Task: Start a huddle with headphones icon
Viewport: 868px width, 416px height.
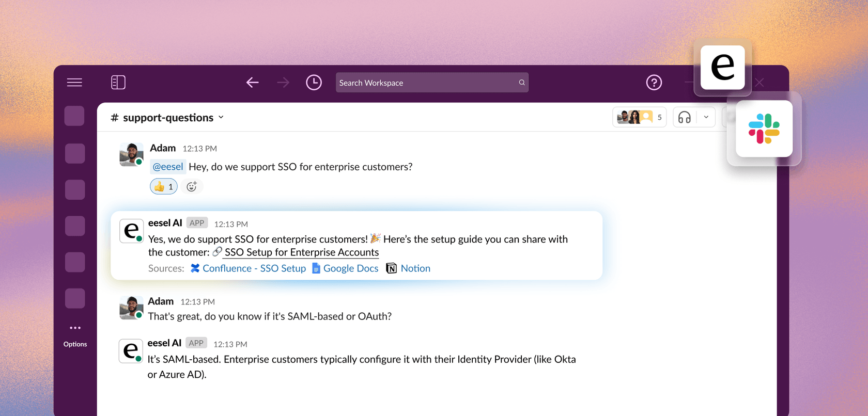Action: point(684,118)
